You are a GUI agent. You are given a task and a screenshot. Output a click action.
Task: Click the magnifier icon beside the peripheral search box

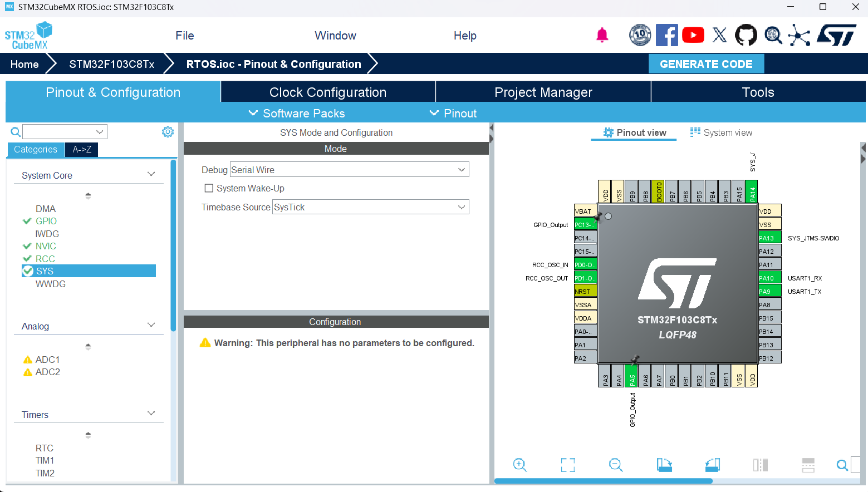[x=16, y=132]
